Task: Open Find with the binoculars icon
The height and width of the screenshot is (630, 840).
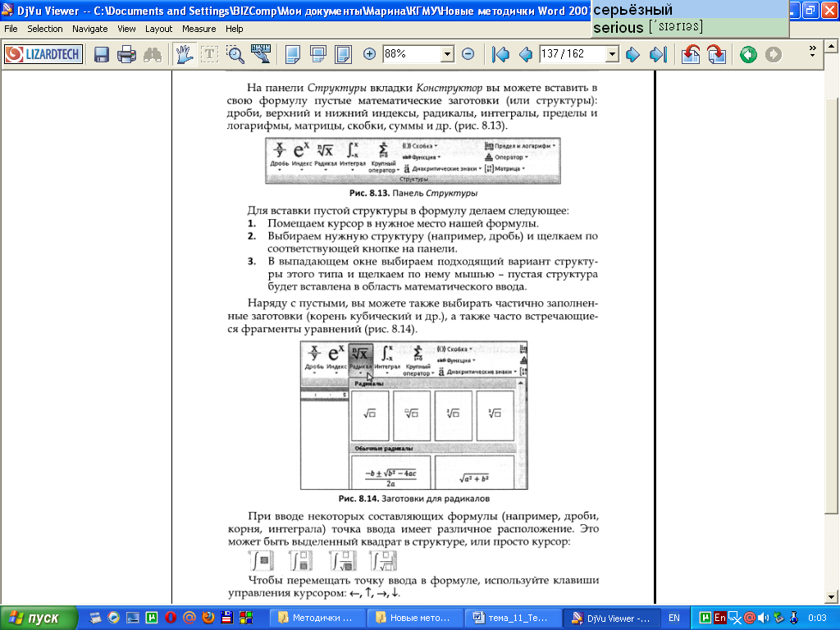Action: coord(153,54)
